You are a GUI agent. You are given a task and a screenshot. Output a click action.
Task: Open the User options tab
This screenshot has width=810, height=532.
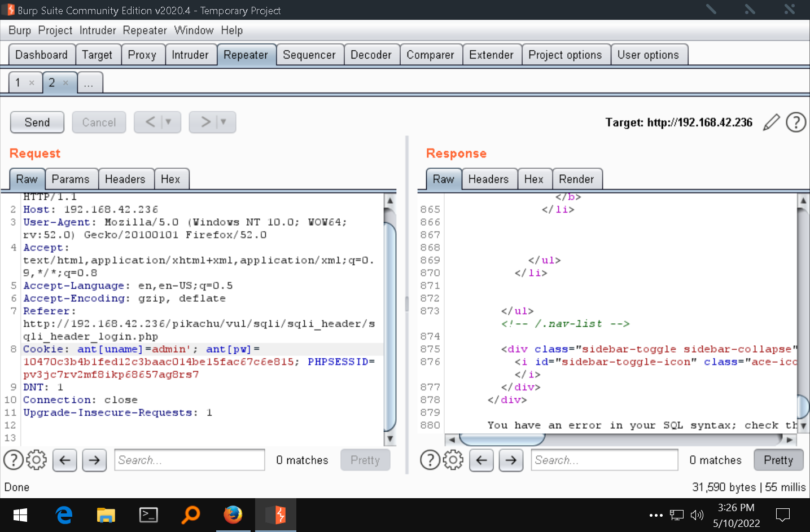point(649,55)
